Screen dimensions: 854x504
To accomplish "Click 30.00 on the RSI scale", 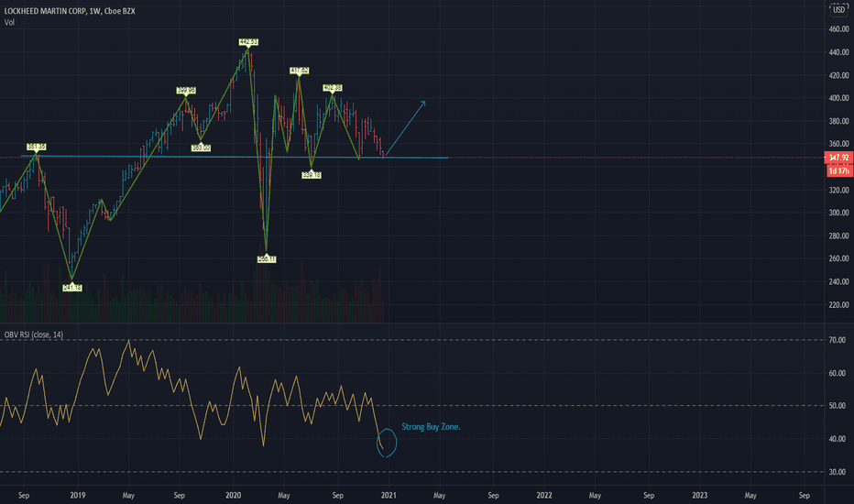I will coord(838,472).
